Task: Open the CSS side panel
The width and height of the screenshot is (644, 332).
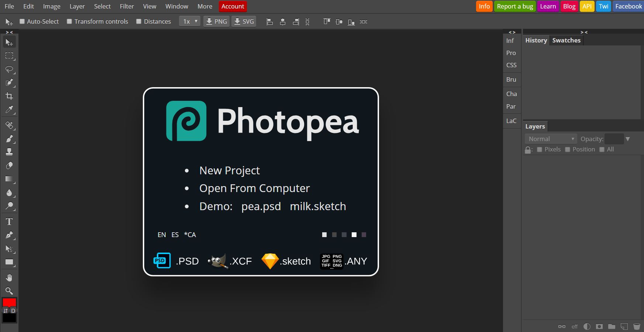Action: click(512, 65)
